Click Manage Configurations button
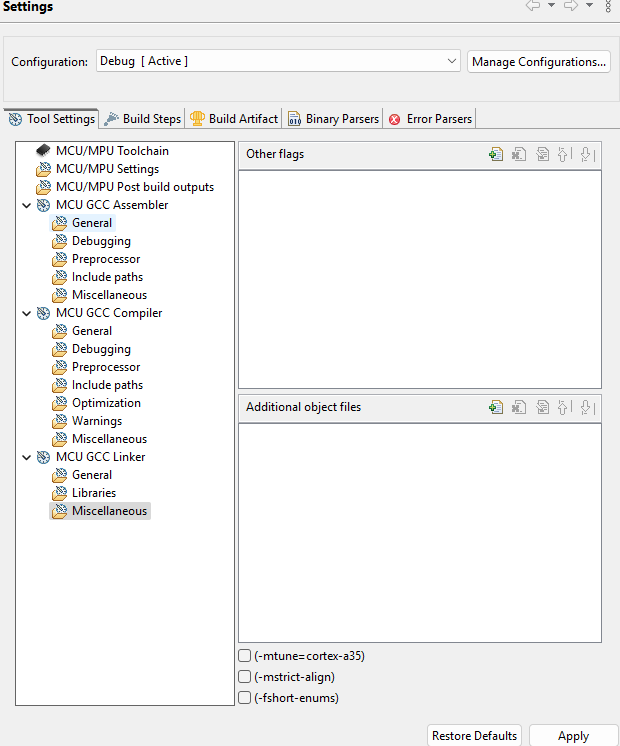The height and width of the screenshot is (746, 620). click(539, 62)
